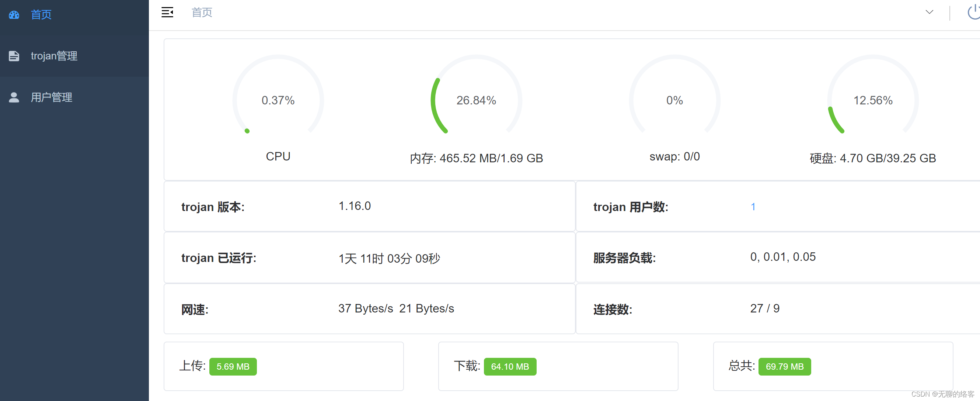Click the dashboard icon beside 首页

pyautogui.click(x=14, y=15)
